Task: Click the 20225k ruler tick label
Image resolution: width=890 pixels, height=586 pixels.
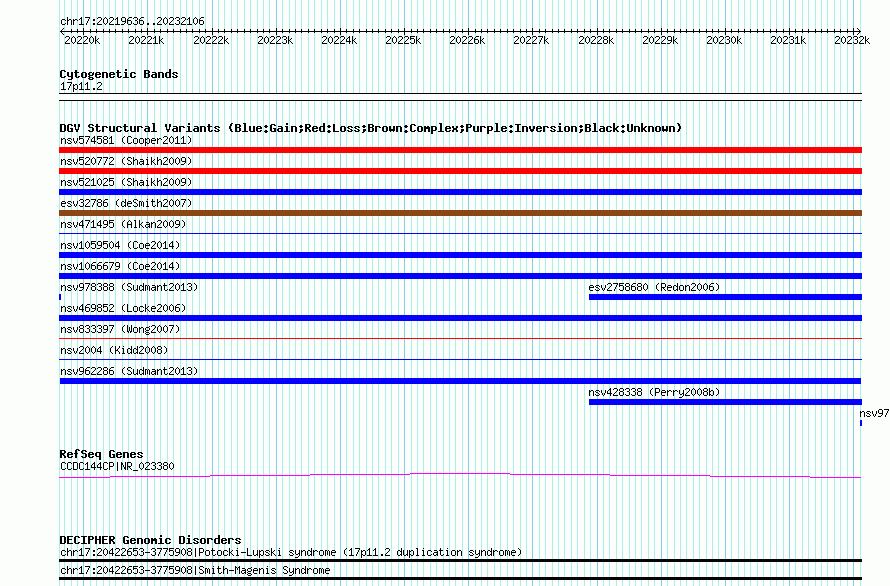Action: 404,40
